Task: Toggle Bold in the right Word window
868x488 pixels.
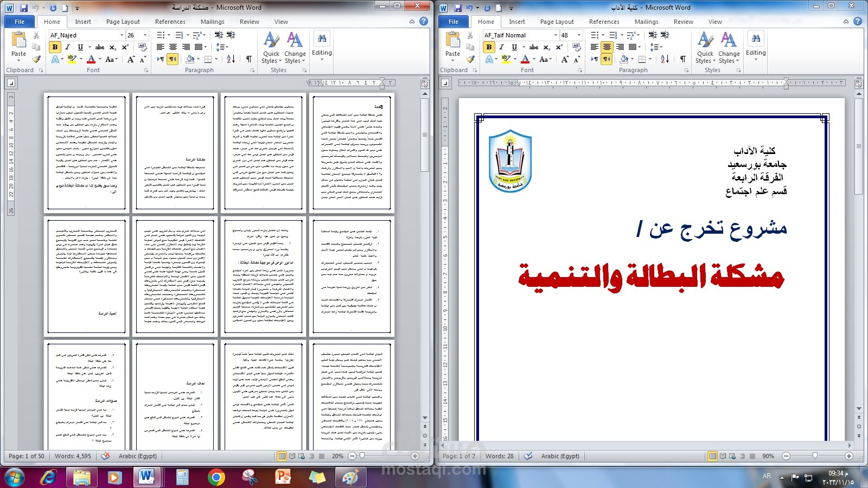Action: (489, 47)
